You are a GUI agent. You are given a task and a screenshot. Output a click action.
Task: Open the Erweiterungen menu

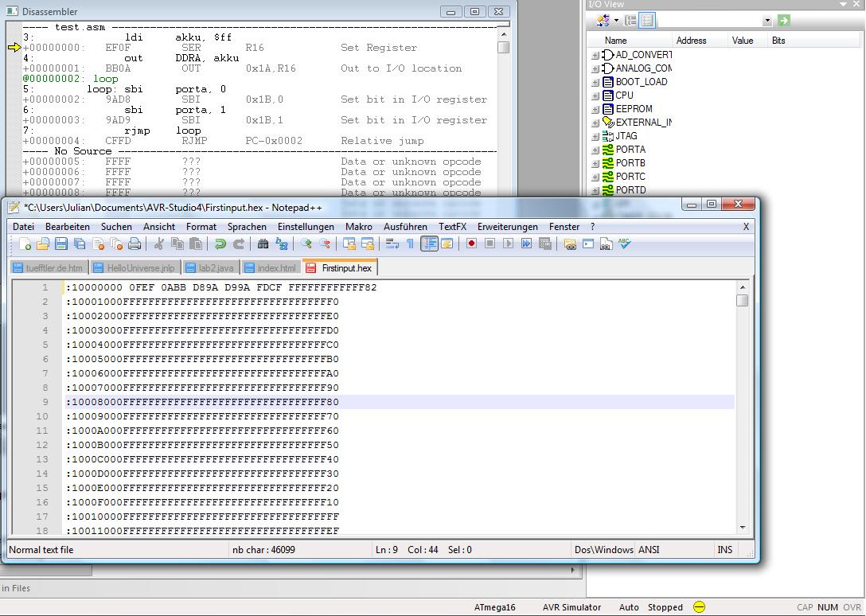[x=508, y=227]
